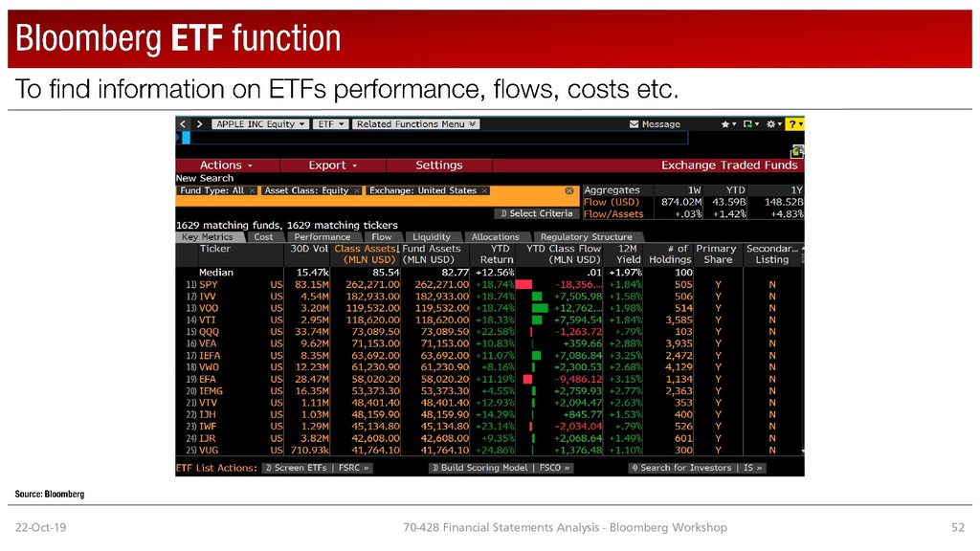980x551 pixels.
Task: Switch to the Performance tab
Action: click(x=322, y=237)
